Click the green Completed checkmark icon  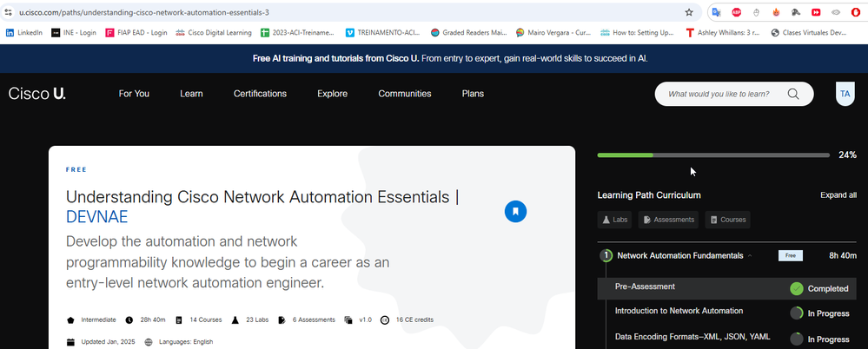797,288
